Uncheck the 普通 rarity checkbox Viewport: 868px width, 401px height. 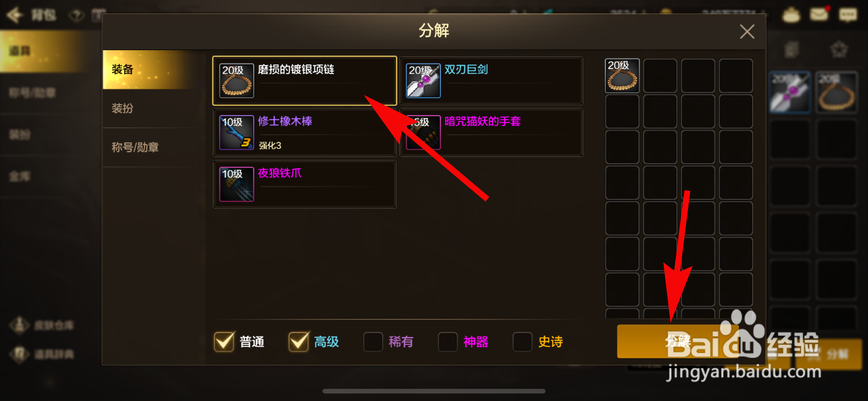coord(224,342)
